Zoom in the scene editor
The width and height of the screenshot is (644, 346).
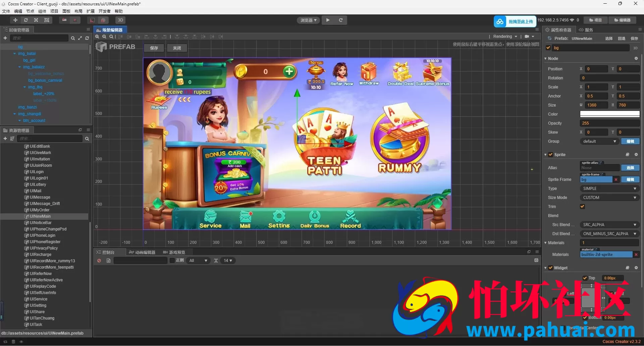click(97, 37)
